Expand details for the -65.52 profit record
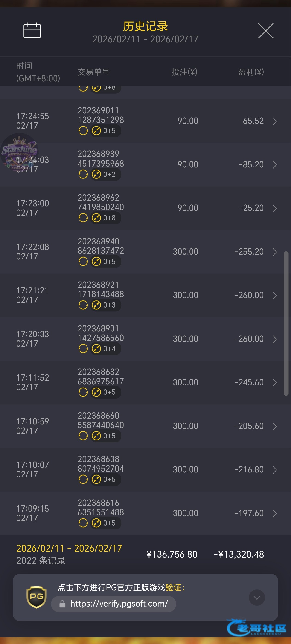The image size is (291, 644). 274,121
